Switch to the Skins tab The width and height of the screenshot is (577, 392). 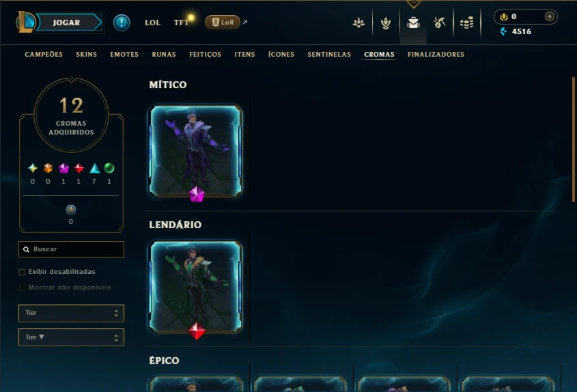coord(87,55)
